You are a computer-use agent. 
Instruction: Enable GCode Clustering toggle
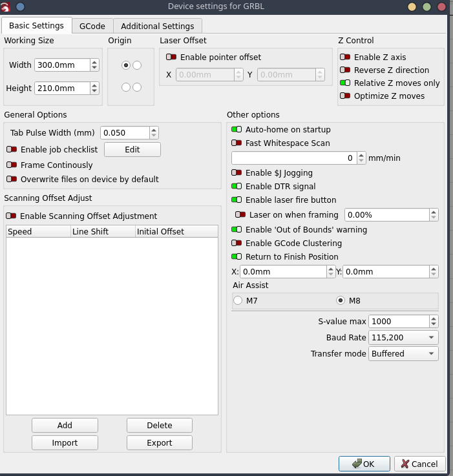237,243
